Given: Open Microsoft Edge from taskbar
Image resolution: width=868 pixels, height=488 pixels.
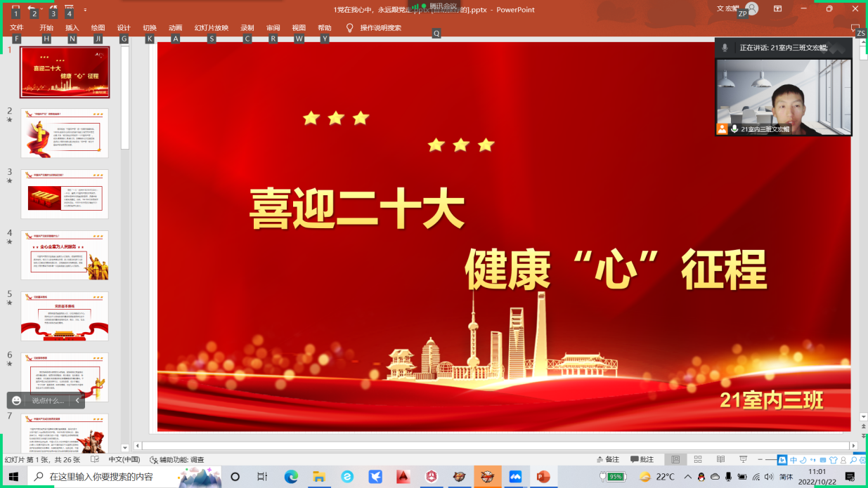Looking at the screenshot, I should [291, 477].
